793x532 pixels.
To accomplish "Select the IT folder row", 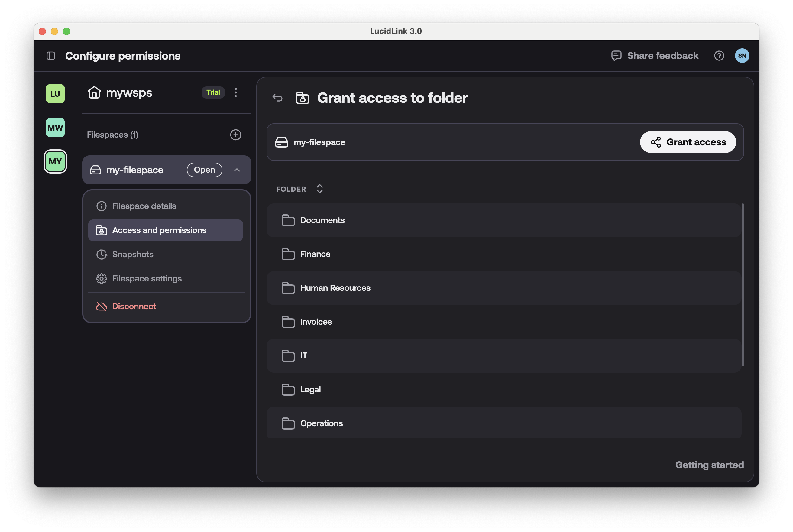I will (504, 356).
